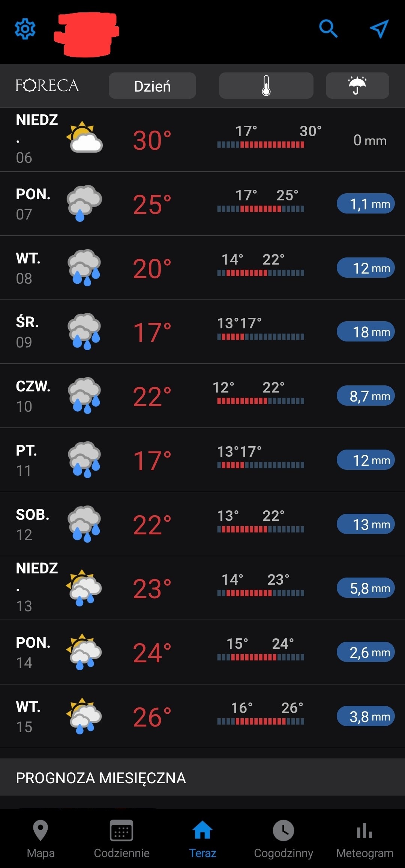Expand Sunday 06 forecast row
Image resolution: width=405 pixels, height=868 pixels.
(202, 140)
